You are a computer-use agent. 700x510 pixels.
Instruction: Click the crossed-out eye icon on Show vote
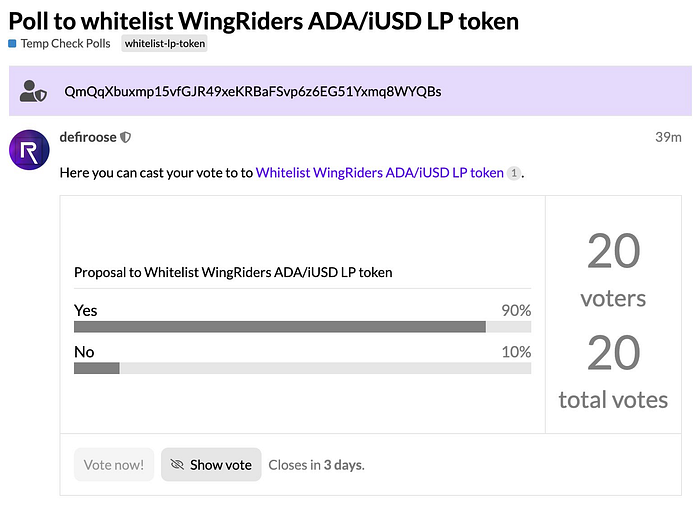(x=177, y=464)
